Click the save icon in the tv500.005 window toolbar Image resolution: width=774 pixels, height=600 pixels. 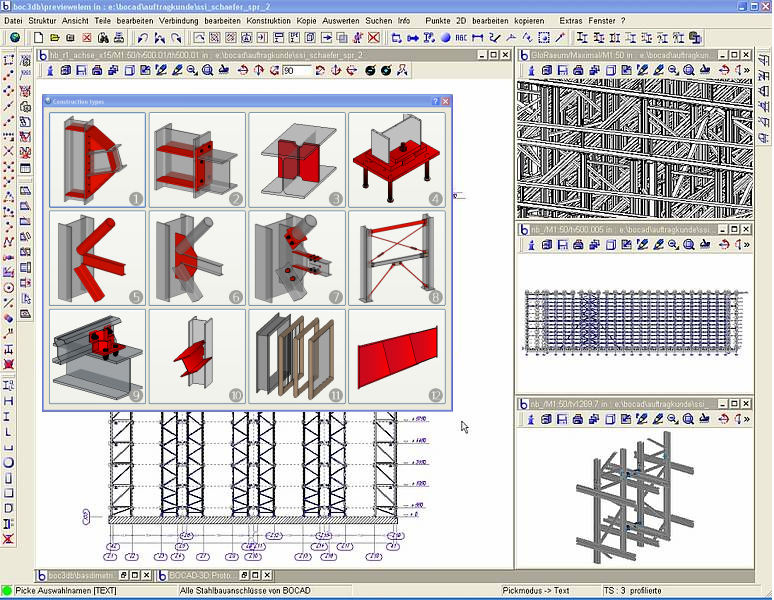coord(563,244)
